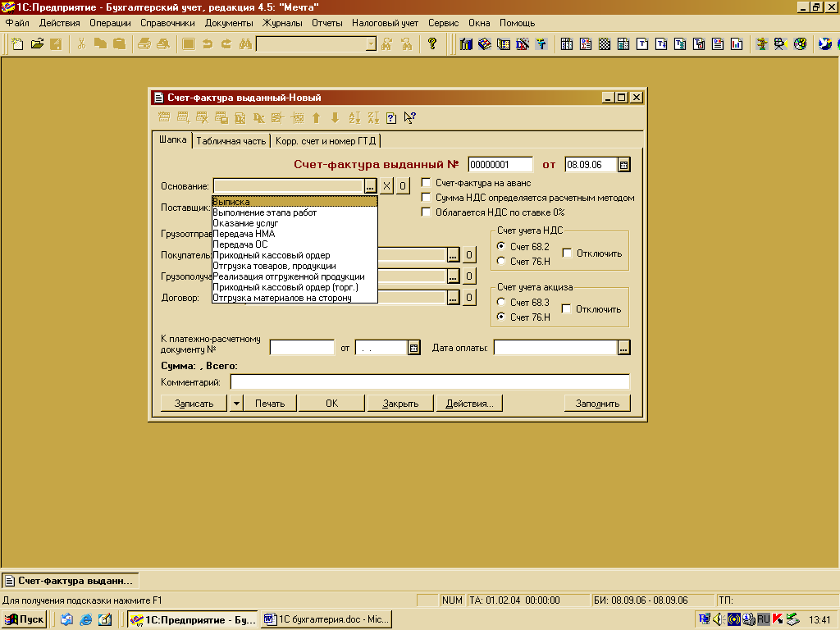
Task: Open the Операции menu
Action: (x=110, y=23)
